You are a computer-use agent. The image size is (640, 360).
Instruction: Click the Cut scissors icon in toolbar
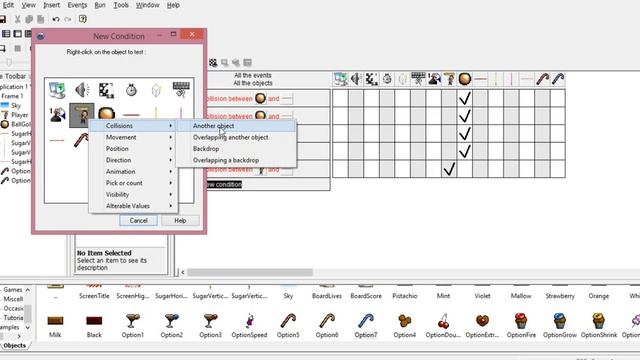click(18, 19)
